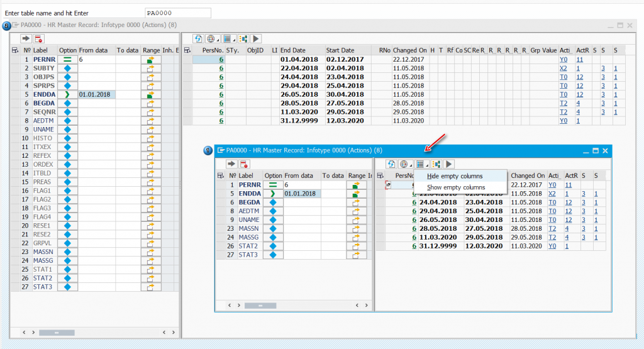The height and width of the screenshot is (349, 644).
Task: Maximize the front PA0000 window
Action: (596, 151)
